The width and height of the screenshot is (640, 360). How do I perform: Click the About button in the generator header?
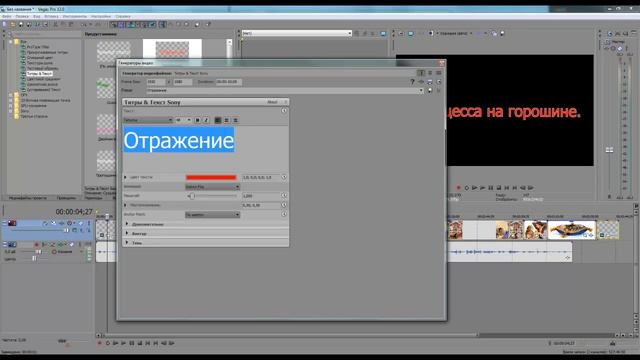[x=272, y=102]
